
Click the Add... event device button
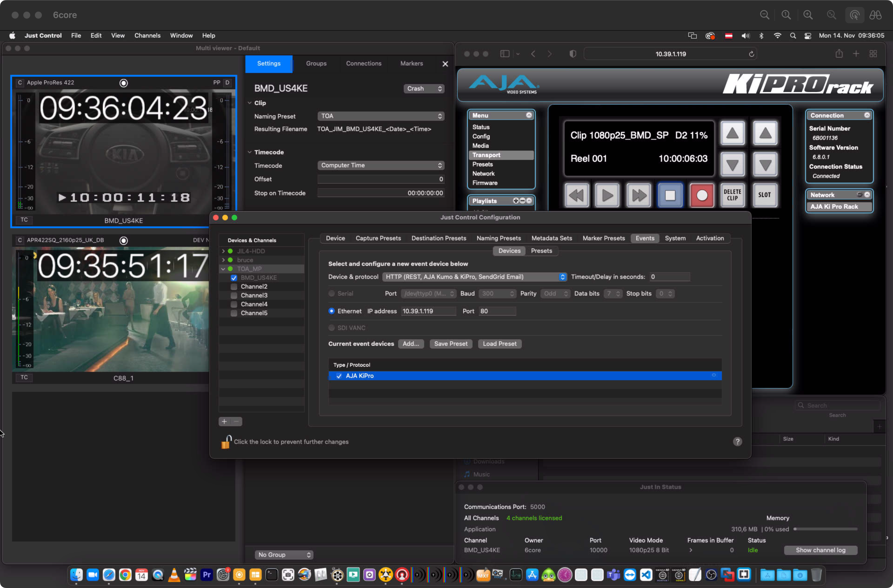point(410,344)
